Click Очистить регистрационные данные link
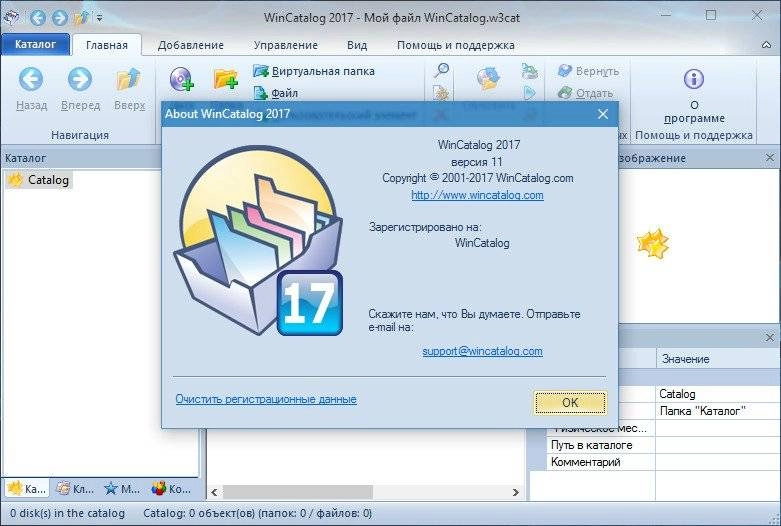The width and height of the screenshot is (781, 526). 266,399
